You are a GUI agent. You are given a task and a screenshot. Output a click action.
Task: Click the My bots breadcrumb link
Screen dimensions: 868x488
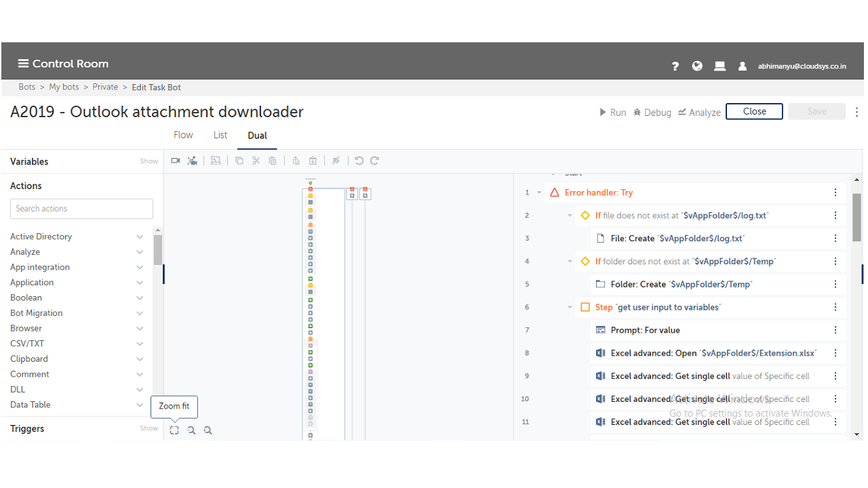[64, 87]
